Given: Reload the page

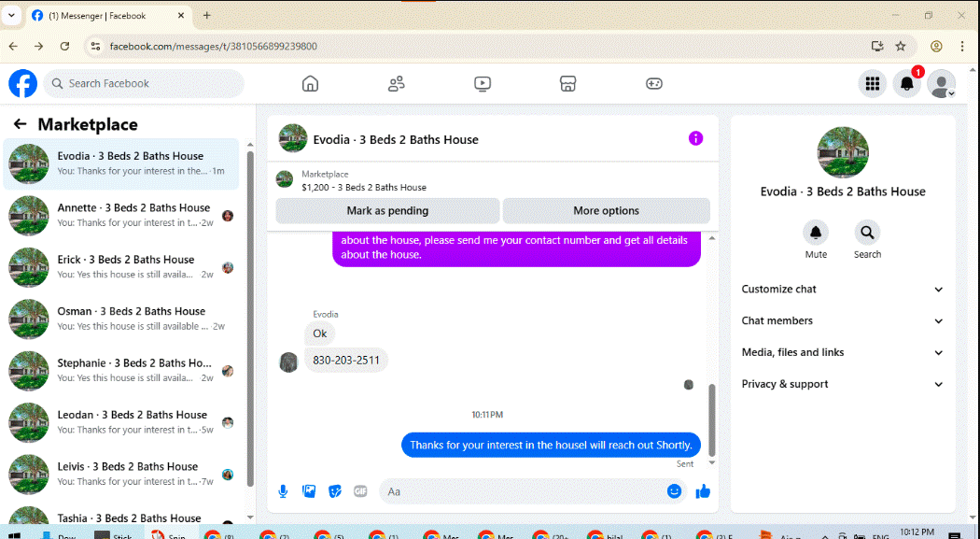Looking at the screenshot, I should point(64,47).
